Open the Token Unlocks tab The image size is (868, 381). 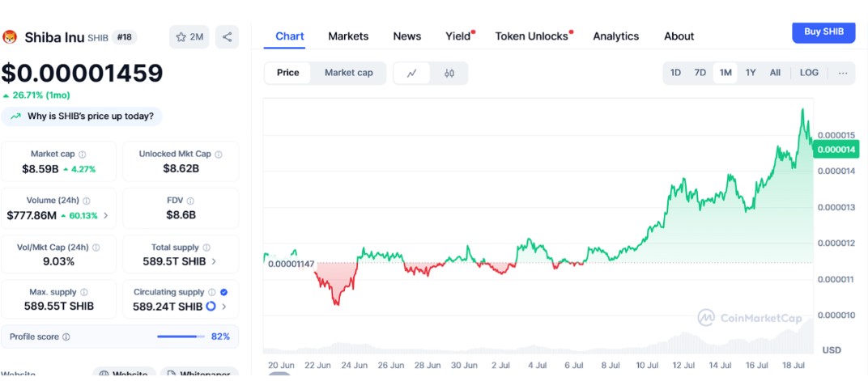532,36
